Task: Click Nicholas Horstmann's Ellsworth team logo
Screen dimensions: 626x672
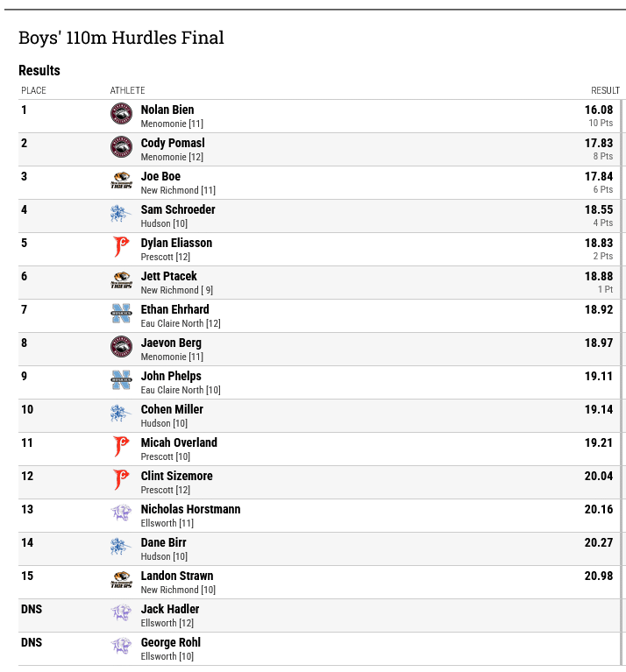Action: point(121,513)
